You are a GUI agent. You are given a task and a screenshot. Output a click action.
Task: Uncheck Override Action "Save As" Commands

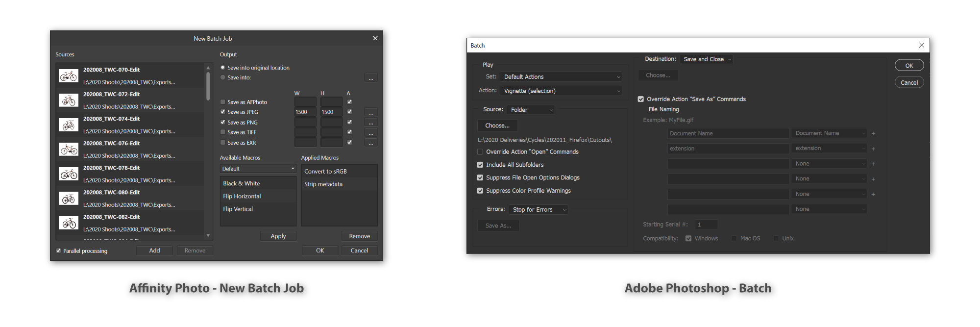pos(640,99)
